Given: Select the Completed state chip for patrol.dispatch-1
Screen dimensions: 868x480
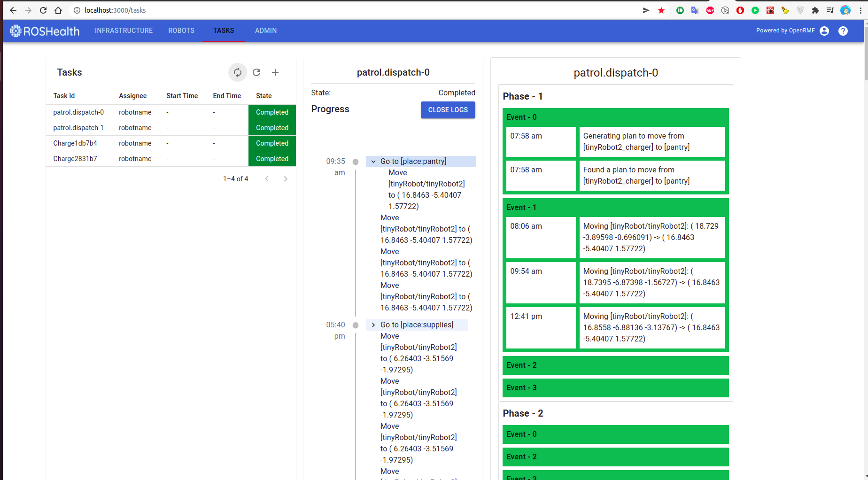Looking at the screenshot, I should (x=271, y=127).
